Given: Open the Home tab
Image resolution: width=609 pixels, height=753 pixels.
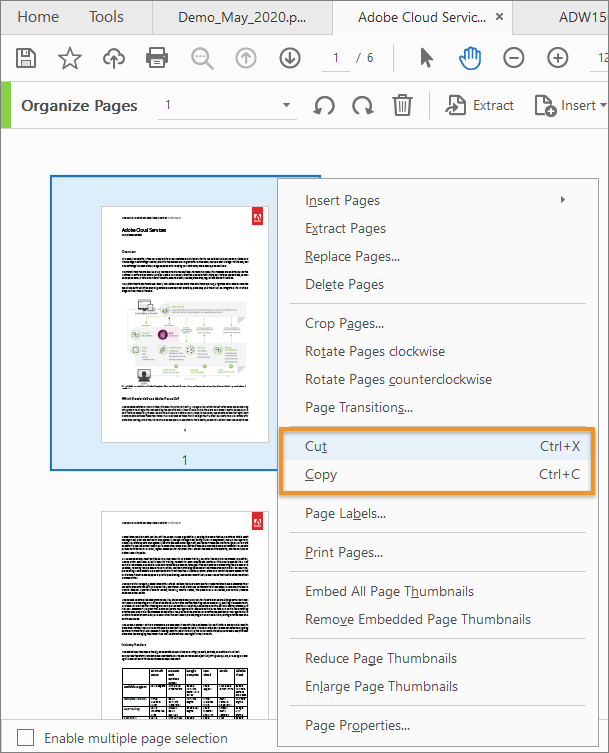Looking at the screenshot, I should (38, 17).
